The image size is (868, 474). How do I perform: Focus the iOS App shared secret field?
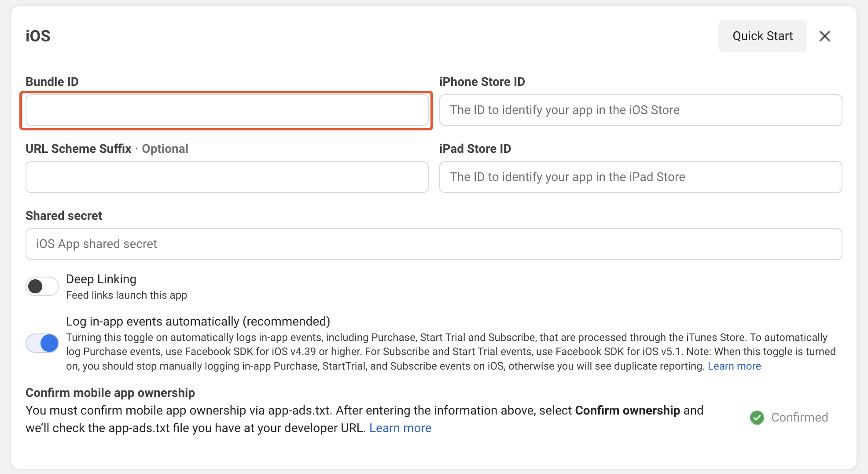coord(434,244)
